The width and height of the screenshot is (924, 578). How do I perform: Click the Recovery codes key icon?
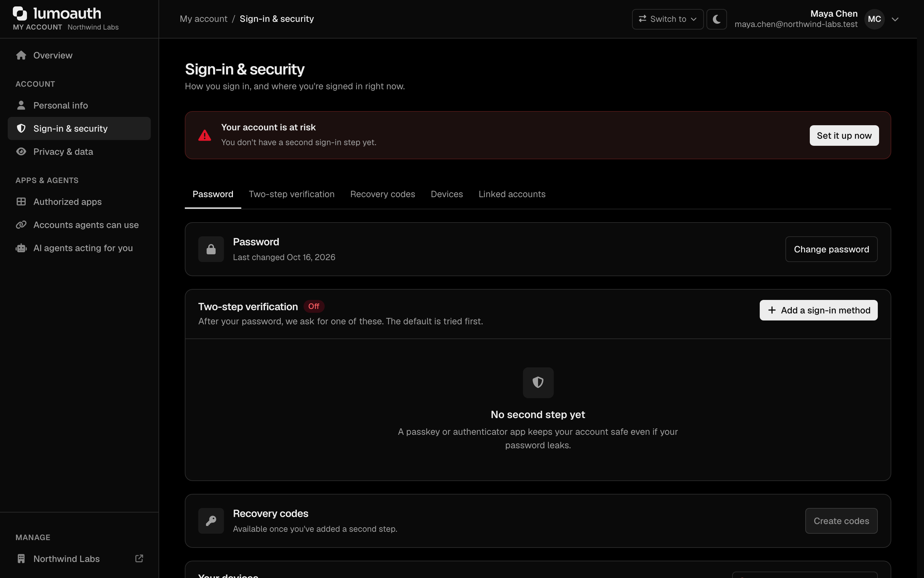(x=211, y=521)
